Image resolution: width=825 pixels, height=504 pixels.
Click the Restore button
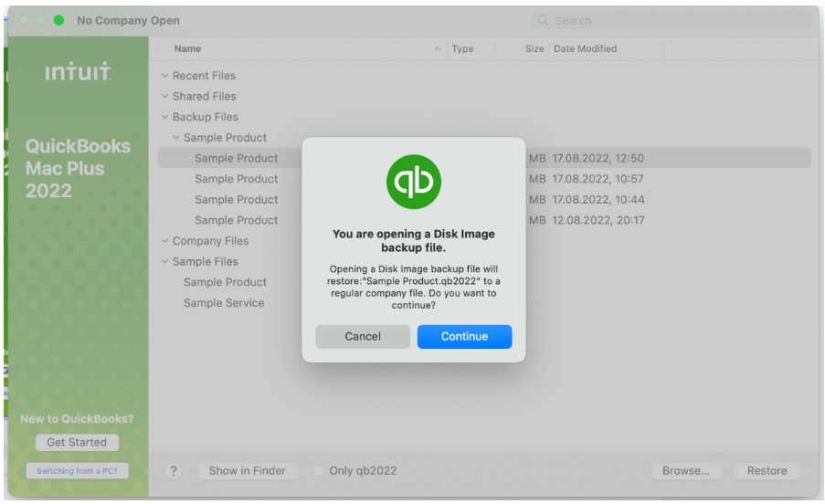pyautogui.click(x=767, y=471)
